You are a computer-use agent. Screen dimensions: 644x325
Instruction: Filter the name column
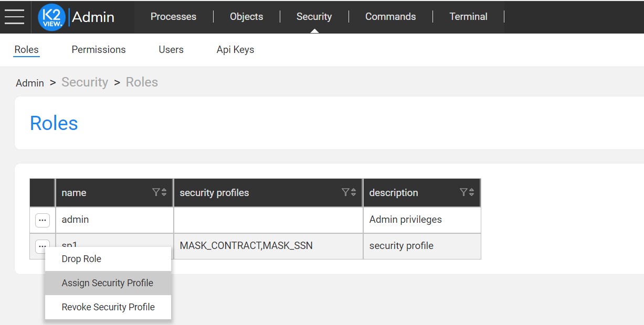tap(156, 192)
